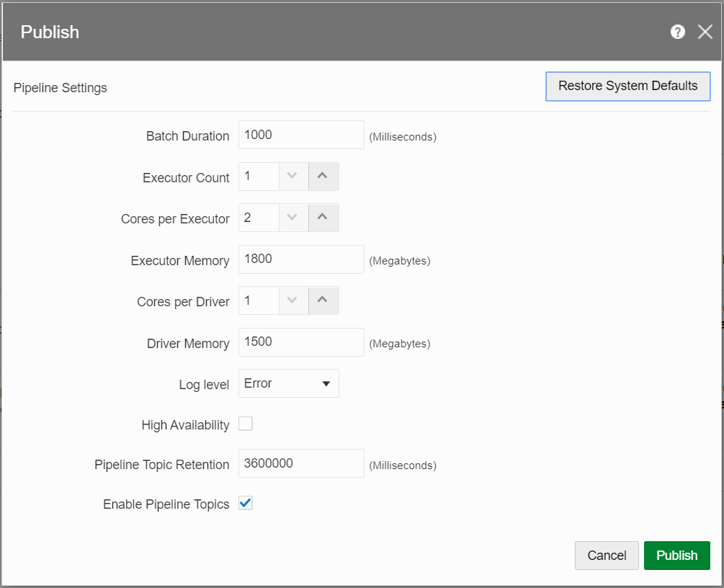Close the Publish dialog
This screenshot has height=588, width=724.
coord(705,32)
